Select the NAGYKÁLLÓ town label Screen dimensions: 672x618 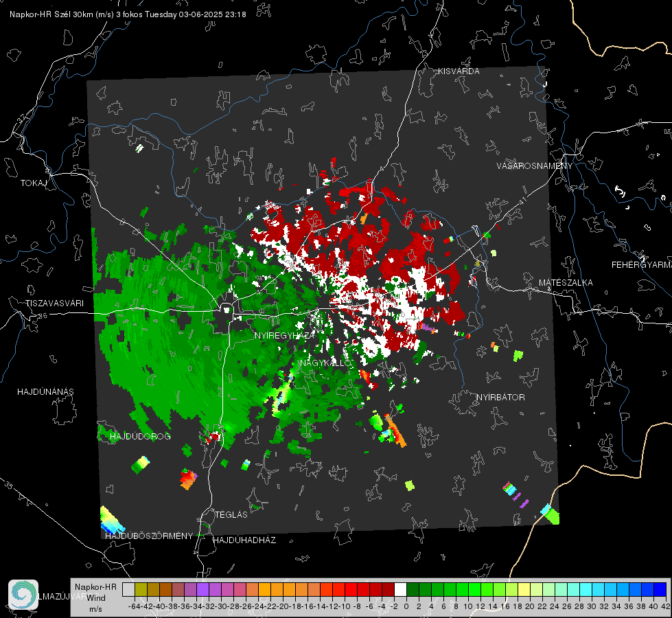click(x=326, y=363)
